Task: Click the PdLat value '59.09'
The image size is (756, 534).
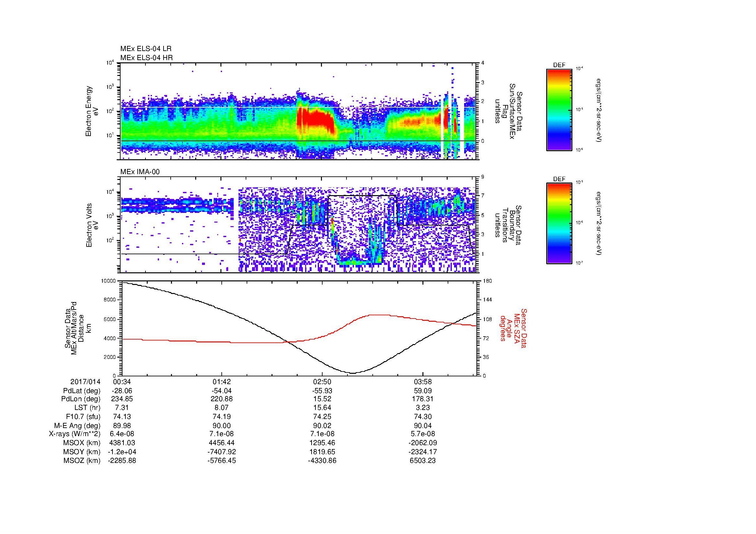Action: 422,391
